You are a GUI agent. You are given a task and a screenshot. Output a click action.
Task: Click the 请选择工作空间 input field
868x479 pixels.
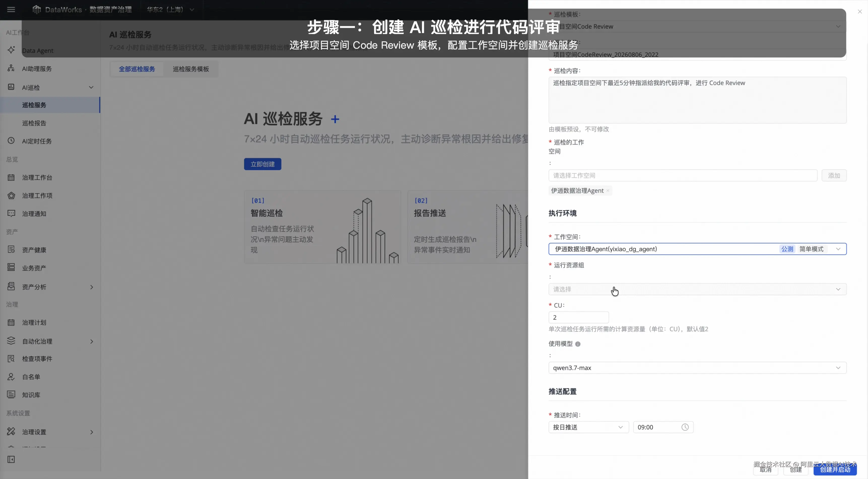tap(683, 176)
